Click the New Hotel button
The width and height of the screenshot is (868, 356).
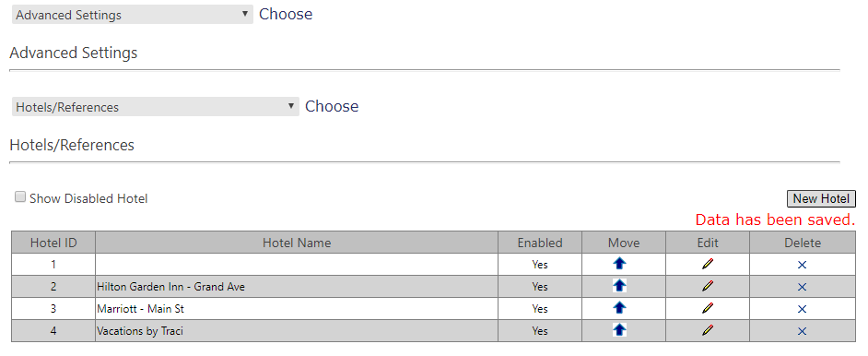[x=821, y=199]
